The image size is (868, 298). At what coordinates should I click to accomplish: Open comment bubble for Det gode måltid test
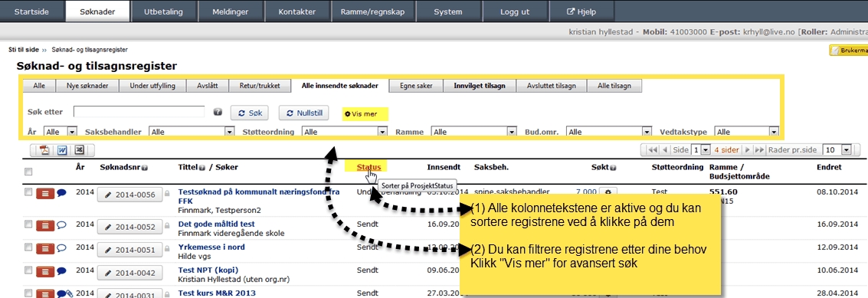point(62,224)
